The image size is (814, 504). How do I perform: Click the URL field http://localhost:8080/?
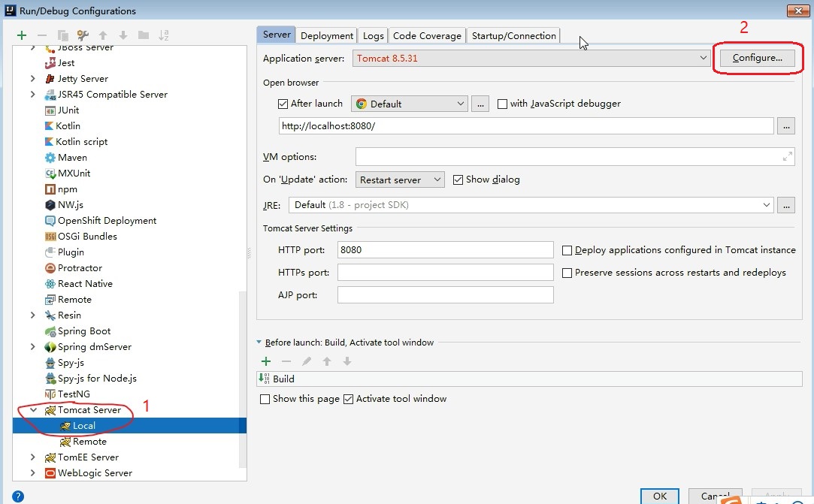point(526,125)
